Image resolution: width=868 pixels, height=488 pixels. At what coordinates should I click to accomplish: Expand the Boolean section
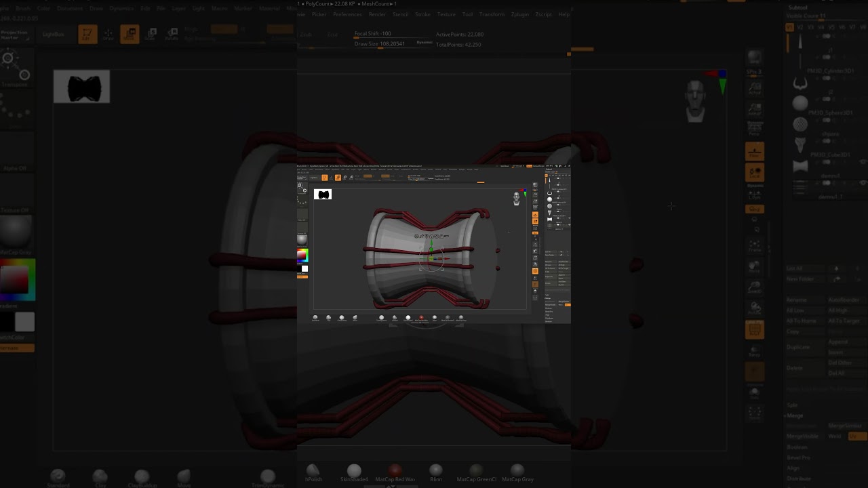(797, 447)
